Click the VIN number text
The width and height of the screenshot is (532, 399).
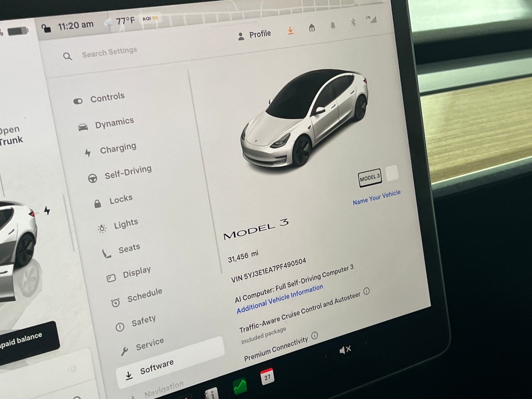(269, 270)
